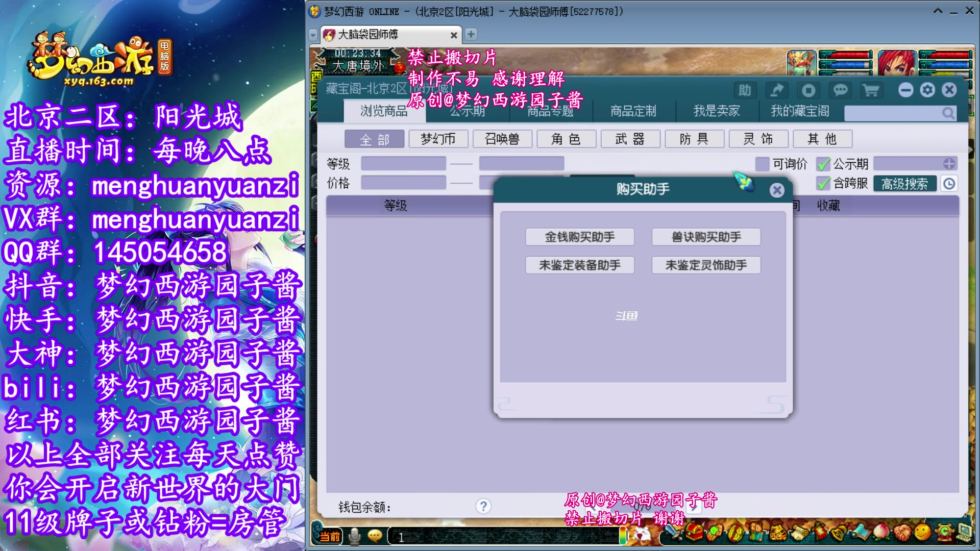Click the character's blue mana bar
Viewport: 980px width, 551px height.
pos(946,64)
